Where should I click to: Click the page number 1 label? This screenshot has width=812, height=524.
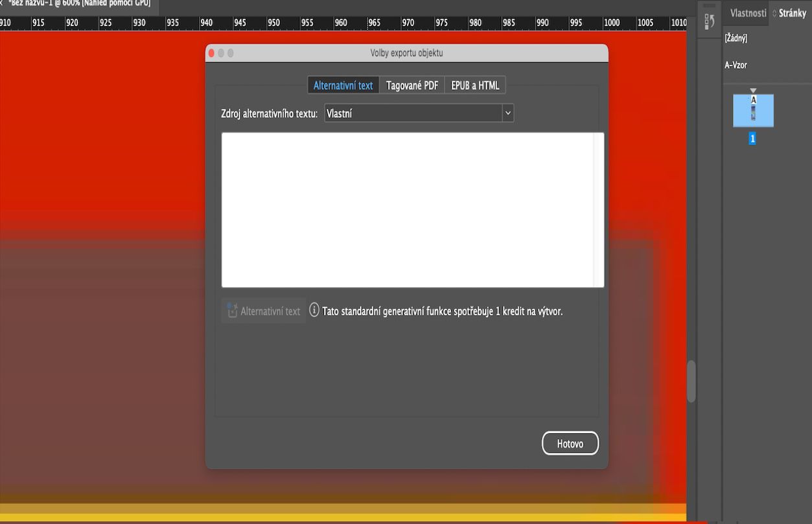[x=753, y=138]
